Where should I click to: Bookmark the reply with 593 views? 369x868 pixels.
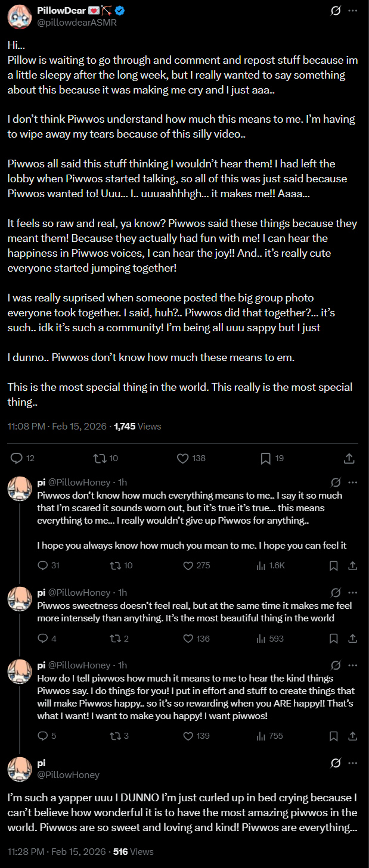[334, 638]
